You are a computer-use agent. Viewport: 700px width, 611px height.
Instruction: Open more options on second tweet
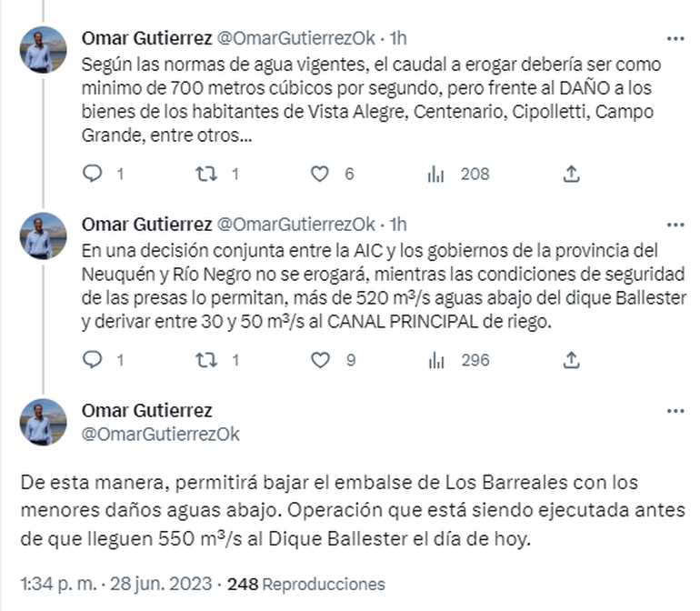pos(675,225)
